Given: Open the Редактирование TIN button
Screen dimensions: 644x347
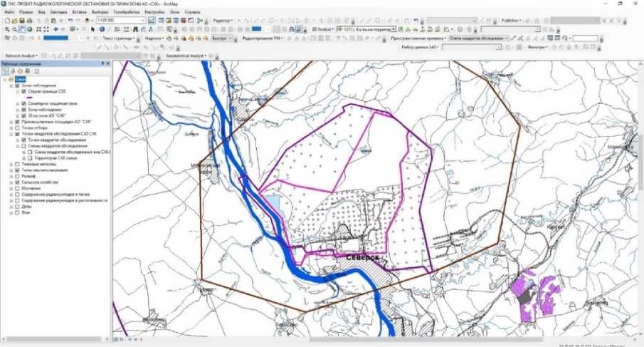Looking at the screenshot, I should [x=264, y=38].
